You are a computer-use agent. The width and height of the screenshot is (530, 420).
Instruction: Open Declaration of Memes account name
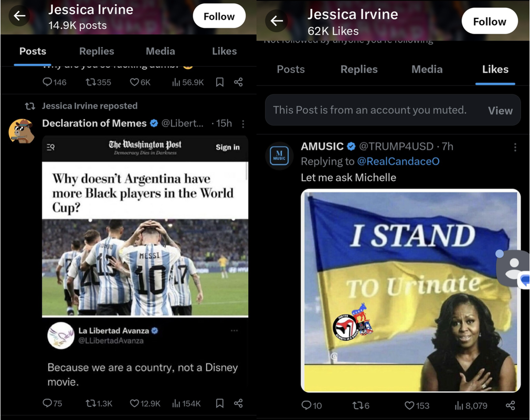[94, 123]
